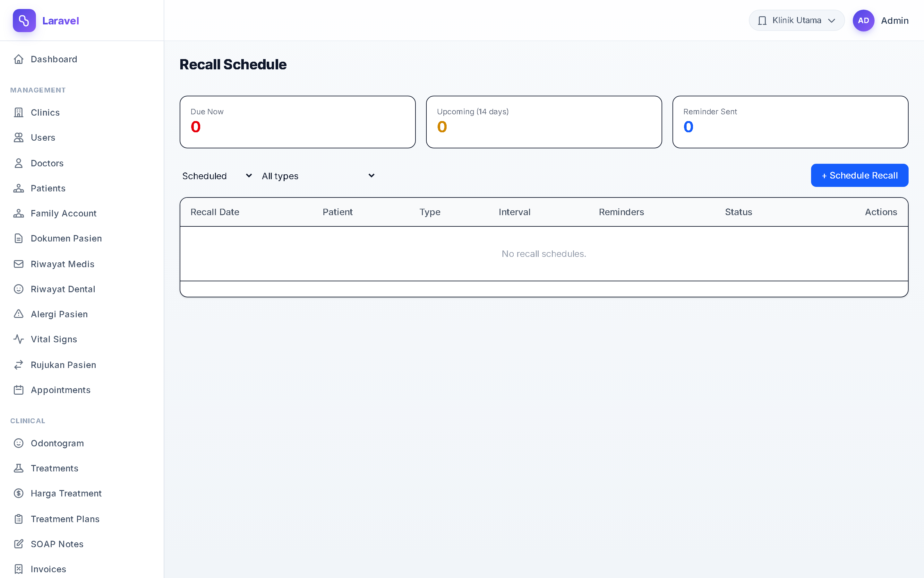Image resolution: width=924 pixels, height=578 pixels.
Task: Click the Appointments calendar icon
Action: tap(19, 390)
